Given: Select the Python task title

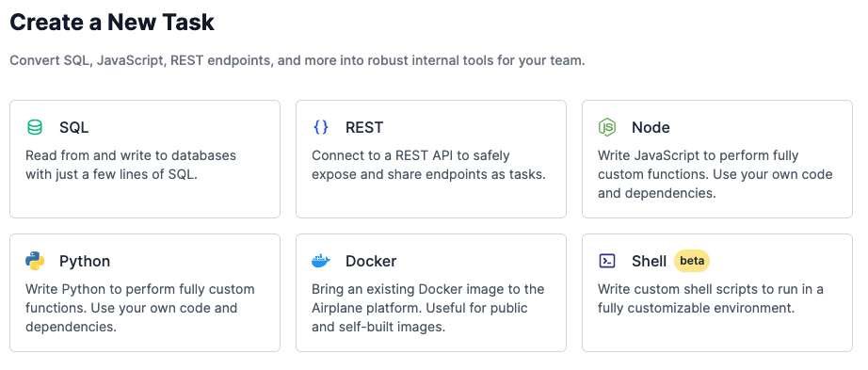Looking at the screenshot, I should [x=85, y=261].
